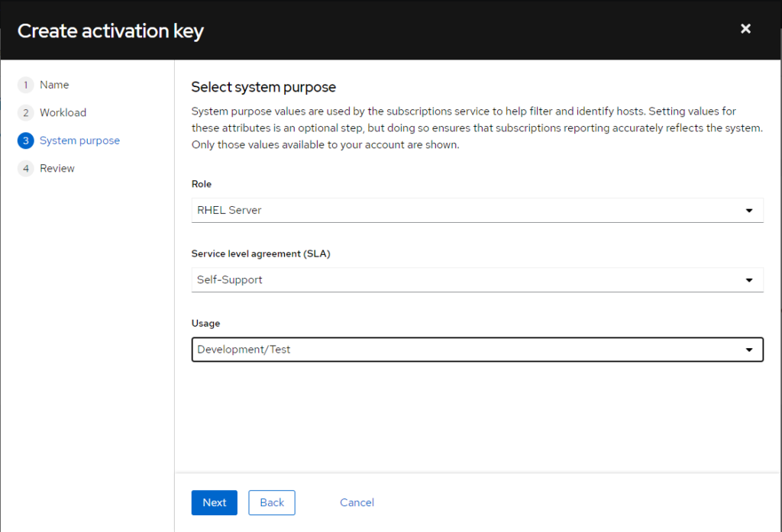Click the Self-Support SLA value

pos(230,280)
